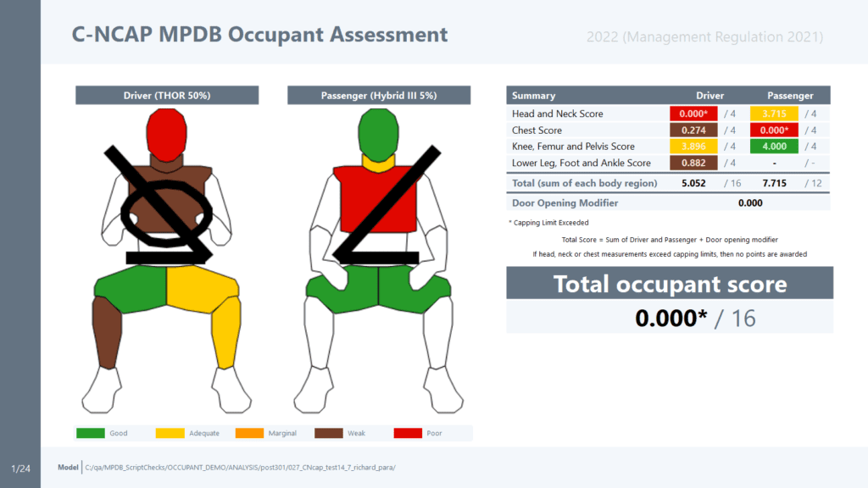Click the "Door Opening Modifier" label

tap(565, 203)
